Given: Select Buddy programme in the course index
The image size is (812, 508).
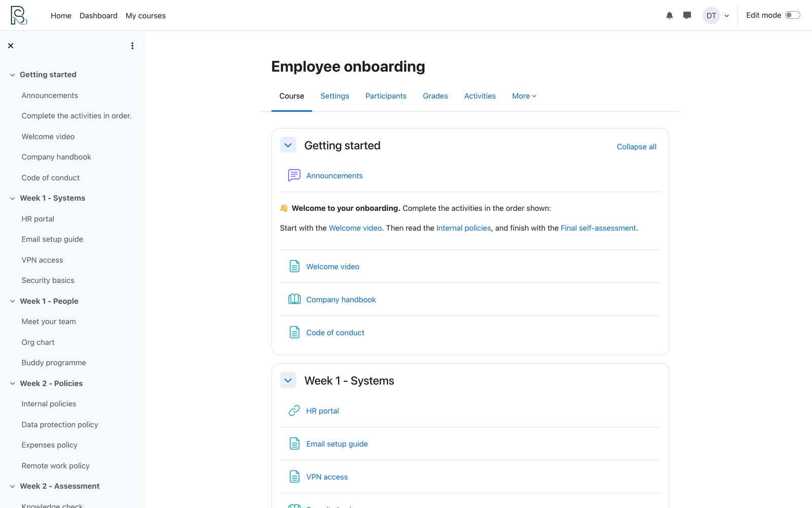Looking at the screenshot, I should point(54,363).
